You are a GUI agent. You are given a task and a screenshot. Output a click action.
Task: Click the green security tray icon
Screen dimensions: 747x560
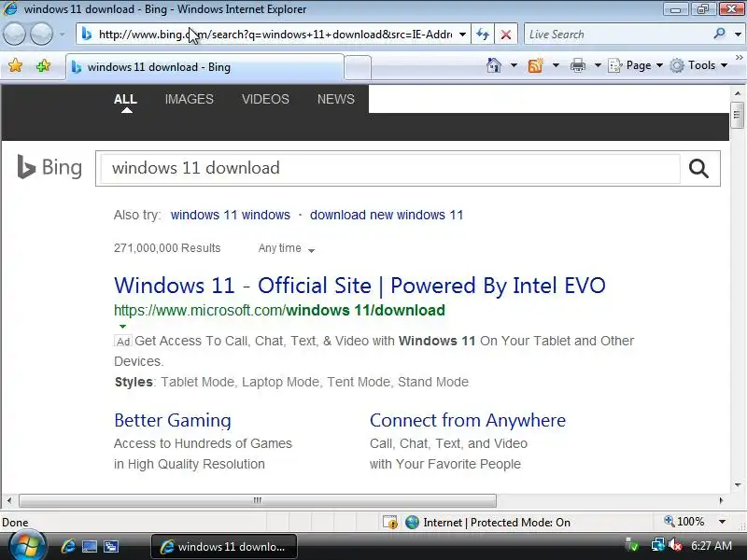(632, 545)
